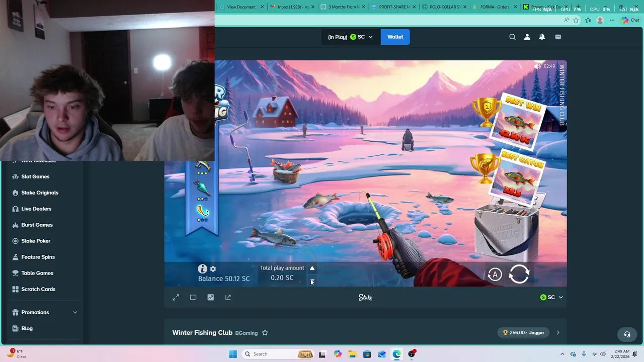Click the taskbar Search box
Image resolution: width=644 pixels, height=362 pixels.
pyautogui.click(x=278, y=354)
